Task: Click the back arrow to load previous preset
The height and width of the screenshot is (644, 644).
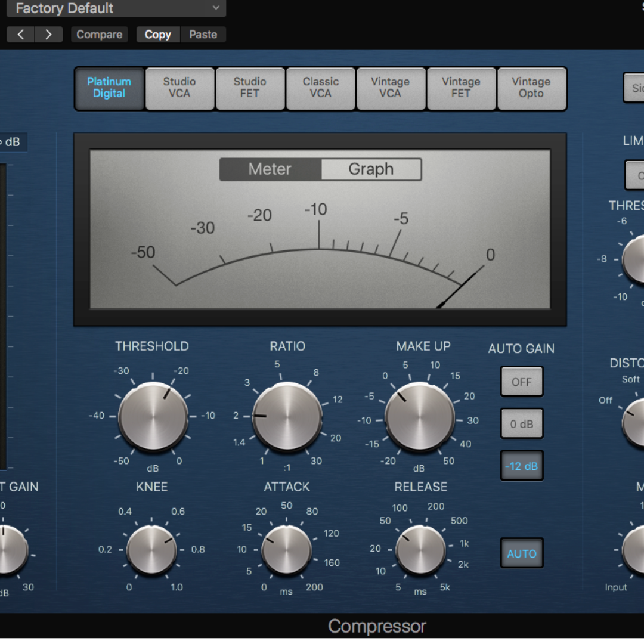Action: (x=20, y=34)
